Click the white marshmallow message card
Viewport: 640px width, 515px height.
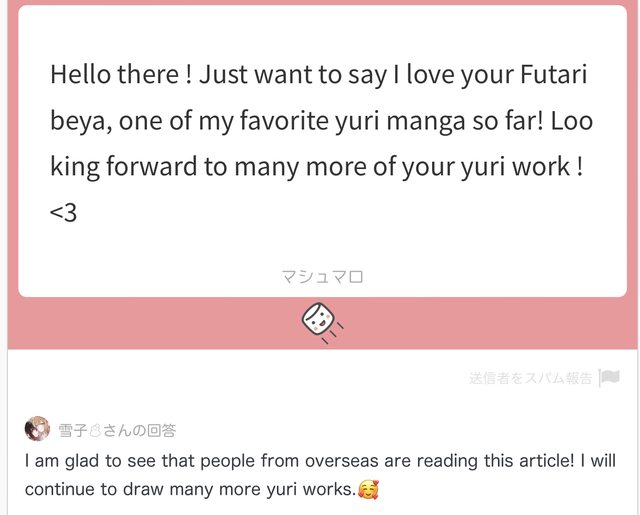(x=322, y=151)
